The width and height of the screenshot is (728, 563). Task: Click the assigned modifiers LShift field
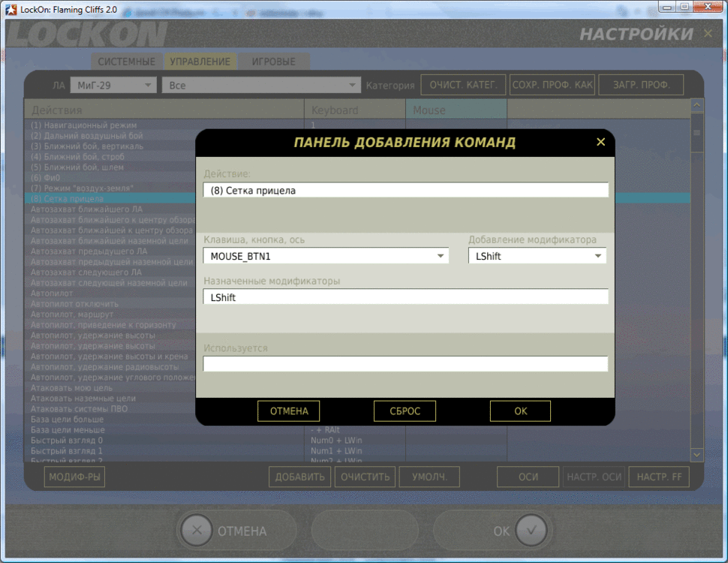(405, 297)
